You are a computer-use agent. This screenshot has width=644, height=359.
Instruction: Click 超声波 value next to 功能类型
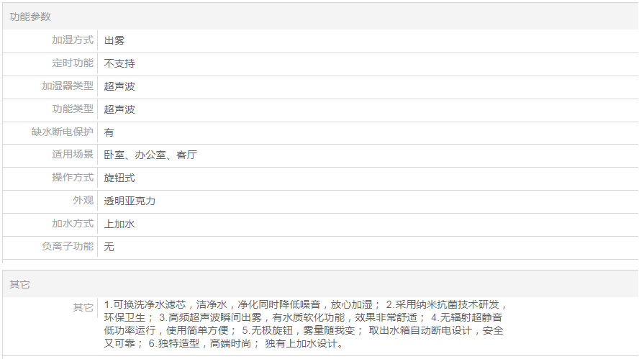119,109
